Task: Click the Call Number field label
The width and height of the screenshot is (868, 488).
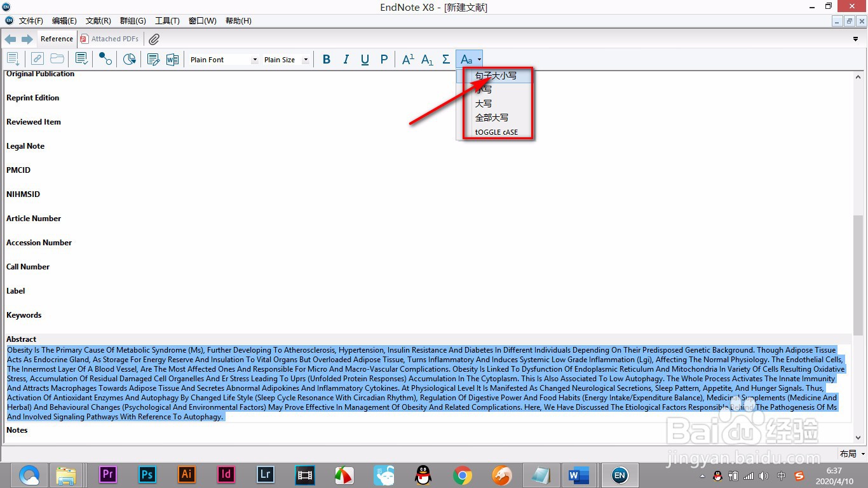Action: 28,267
